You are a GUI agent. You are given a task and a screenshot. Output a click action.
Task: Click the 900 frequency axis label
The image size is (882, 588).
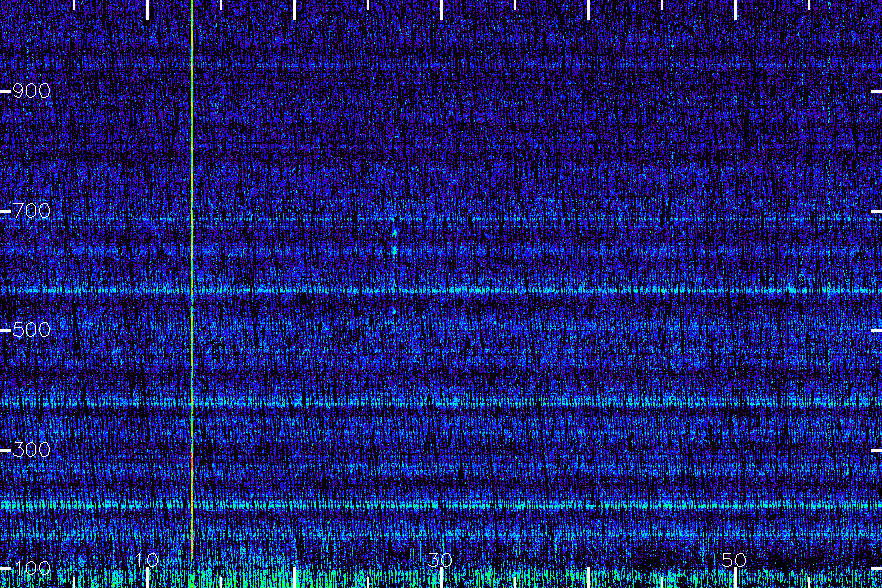click(31, 91)
